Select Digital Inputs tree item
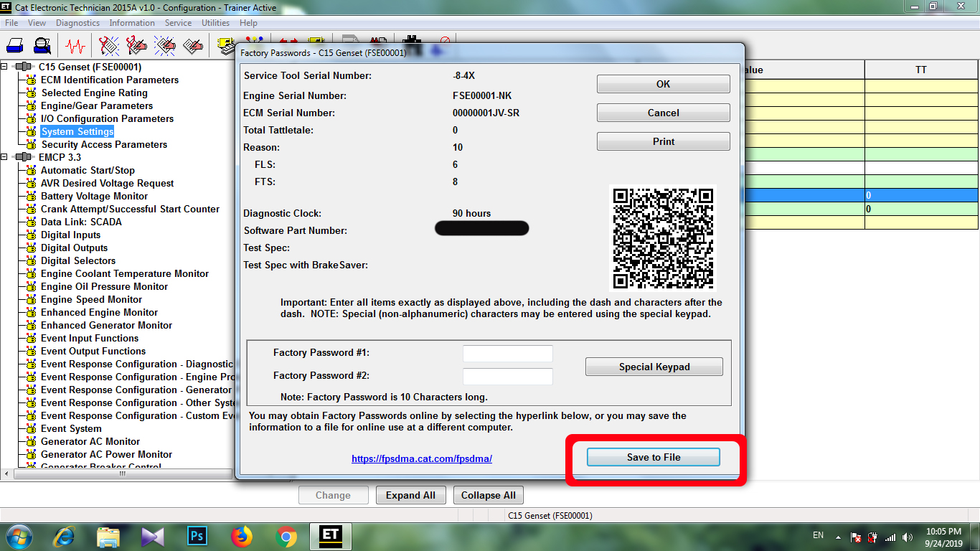The image size is (980, 551). pos(70,235)
